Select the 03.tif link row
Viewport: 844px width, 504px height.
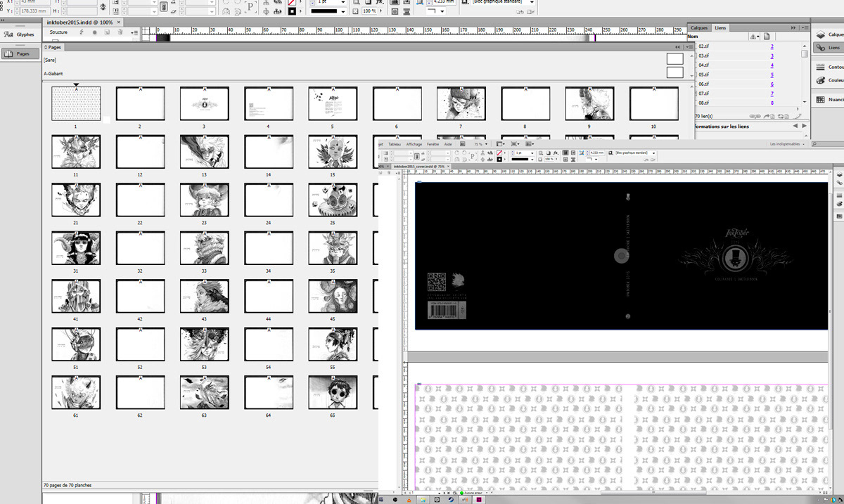pos(747,56)
